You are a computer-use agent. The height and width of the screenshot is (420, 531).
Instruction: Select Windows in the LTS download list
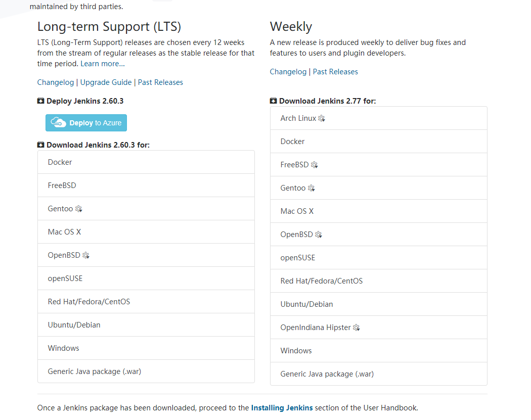[63, 348]
